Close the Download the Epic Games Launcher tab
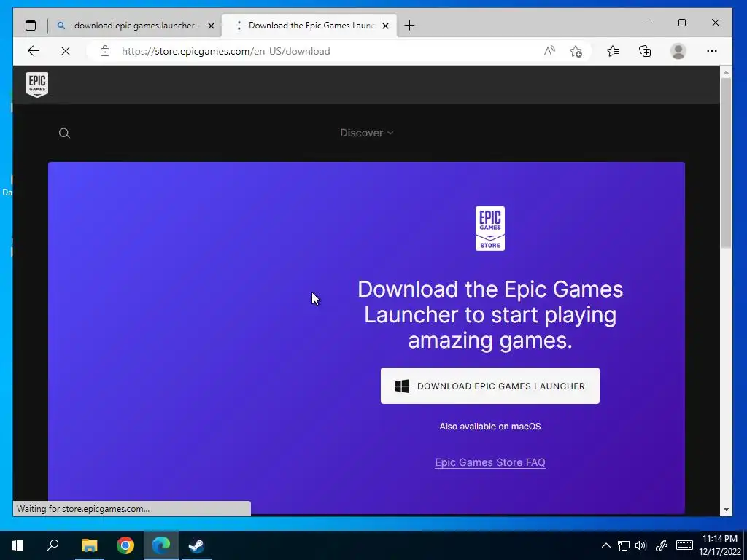The width and height of the screenshot is (747, 560). [386, 26]
